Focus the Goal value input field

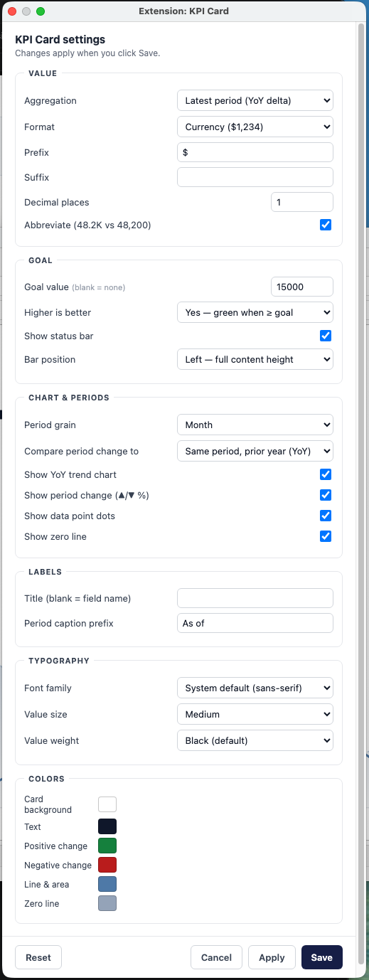tap(302, 287)
